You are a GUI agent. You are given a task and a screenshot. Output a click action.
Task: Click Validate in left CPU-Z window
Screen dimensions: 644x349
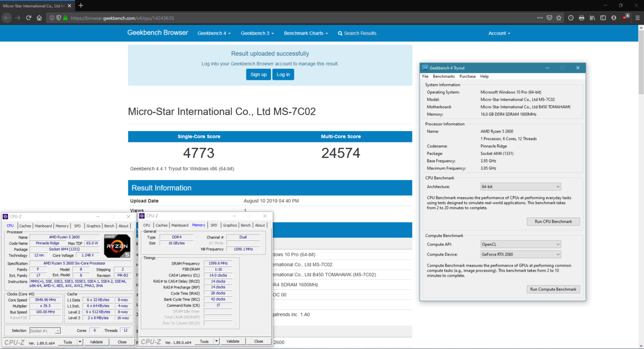click(96, 342)
